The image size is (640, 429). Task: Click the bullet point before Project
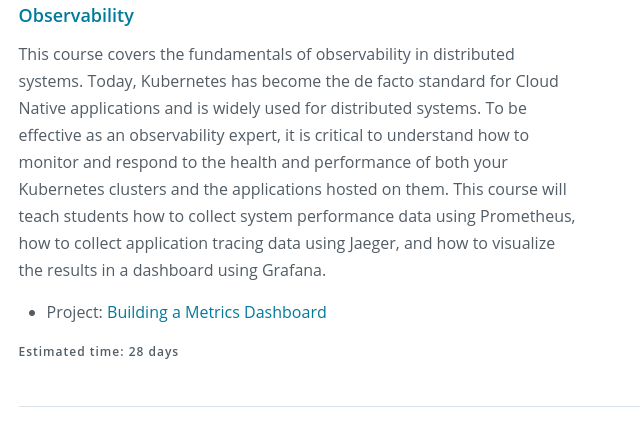(x=33, y=313)
